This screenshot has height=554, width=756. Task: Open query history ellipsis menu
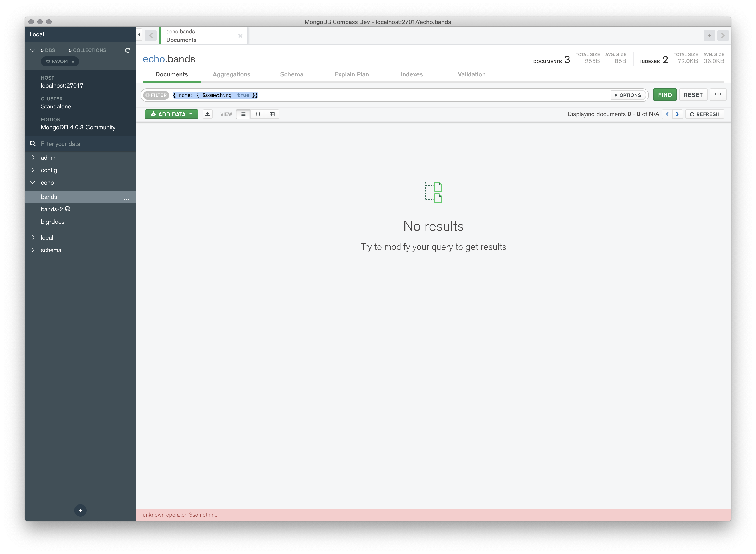point(718,94)
